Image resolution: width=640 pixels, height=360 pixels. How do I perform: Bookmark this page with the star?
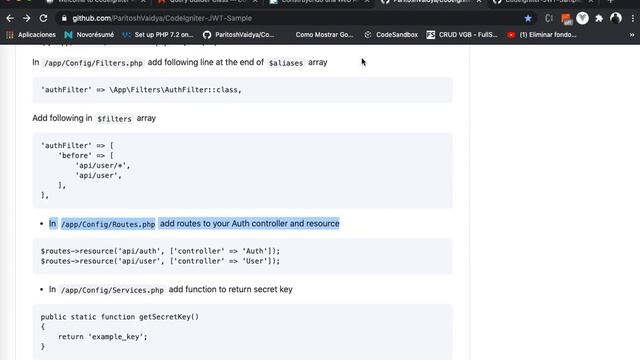[x=528, y=18]
